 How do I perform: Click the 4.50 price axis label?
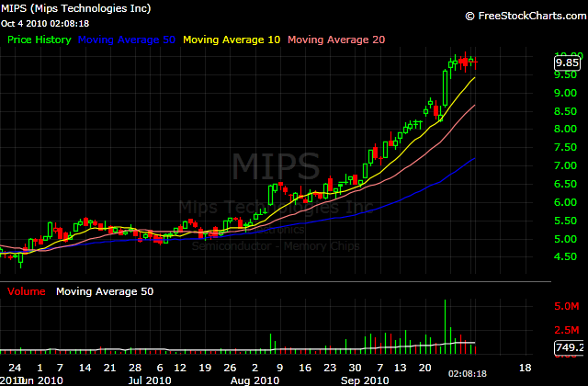[x=566, y=257]
